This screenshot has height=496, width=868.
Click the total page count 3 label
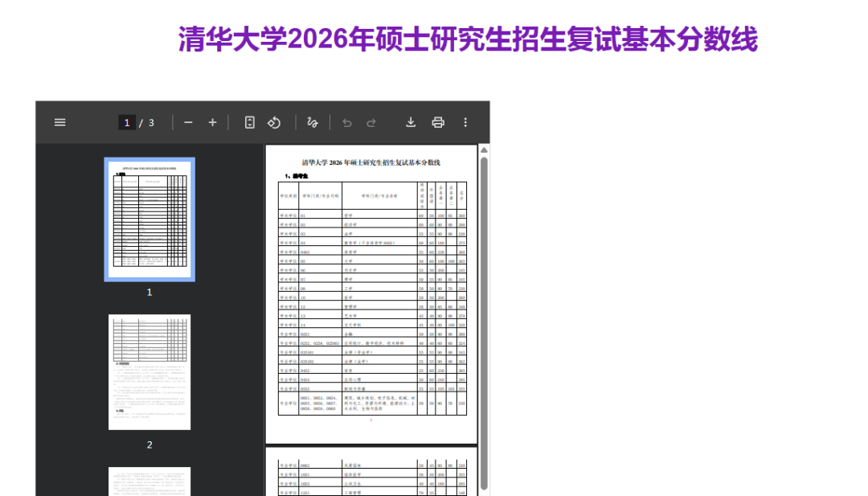151,122
